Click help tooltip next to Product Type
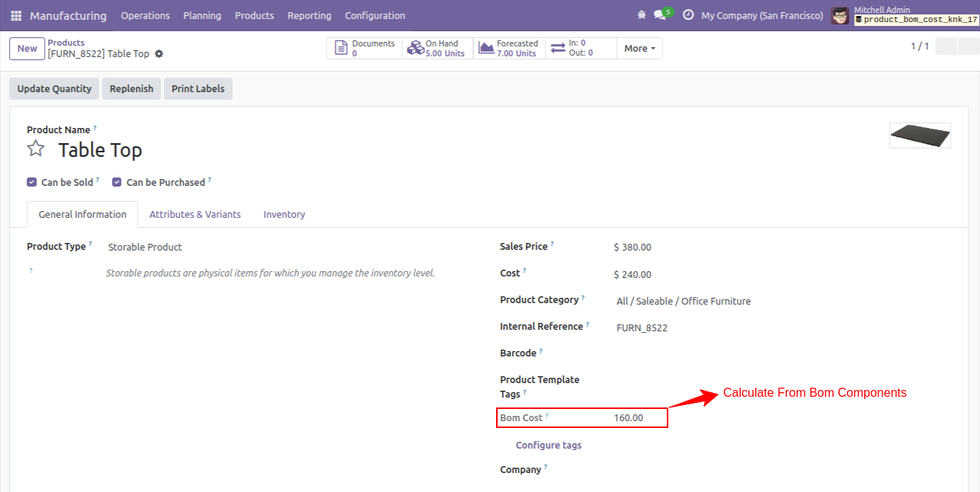The image size is (980, 492). click(x=91, y=244)
